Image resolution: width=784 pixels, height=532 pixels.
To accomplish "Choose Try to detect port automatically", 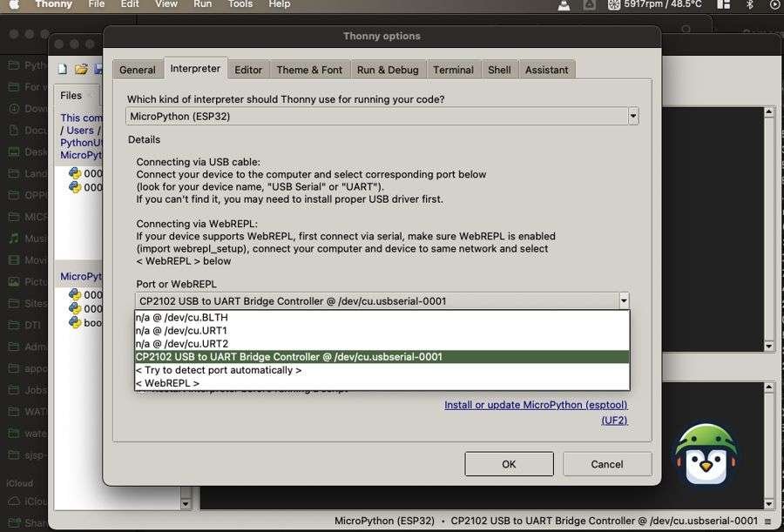I will click(382, 370).
